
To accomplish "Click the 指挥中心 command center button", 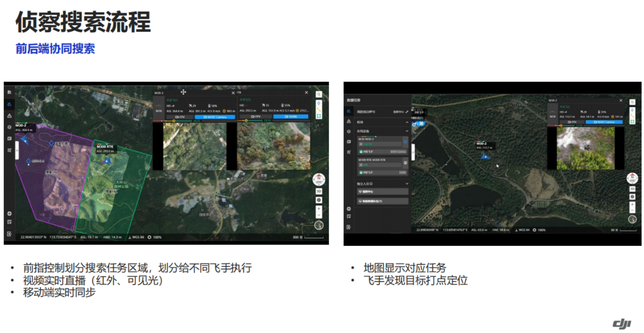I will 383,191.
